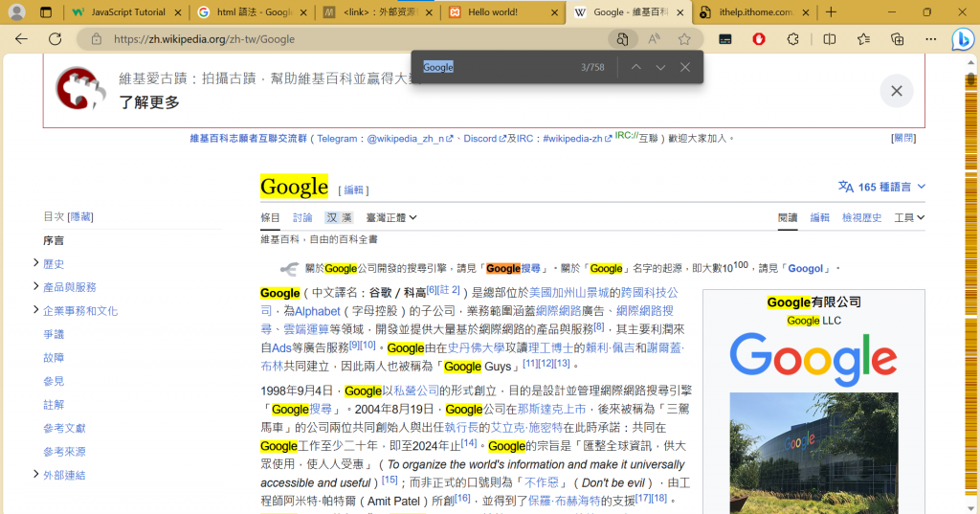Expand the 企業事務和文化 contents section
The height and width of the screenshot is (514, 980).
click(35, 309)
